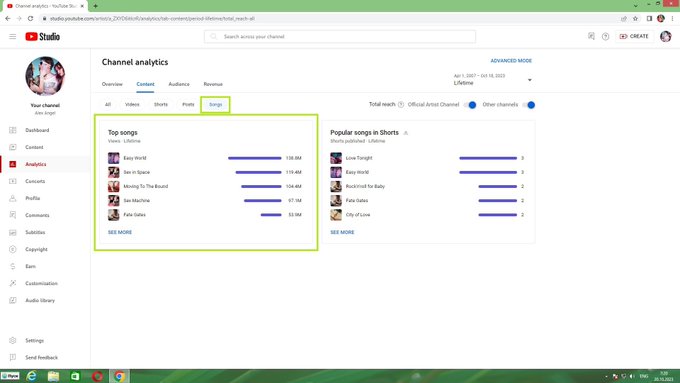Click SEE MORE under Top songs
The height and width of the screenshot is (383, 680).
120,232
